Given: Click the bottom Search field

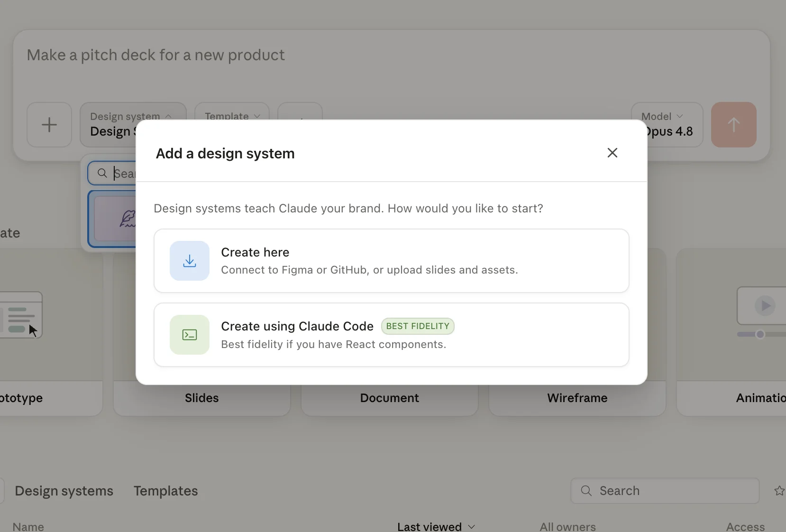Looking at the screenshot, I should (665, 491).
